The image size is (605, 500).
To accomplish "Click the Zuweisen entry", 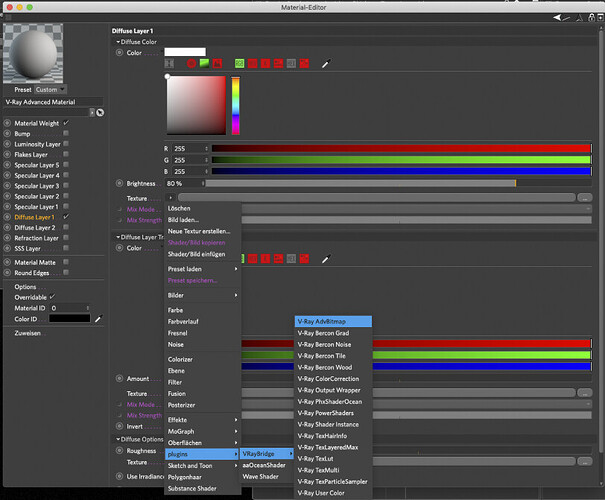I will pos(27,333).
